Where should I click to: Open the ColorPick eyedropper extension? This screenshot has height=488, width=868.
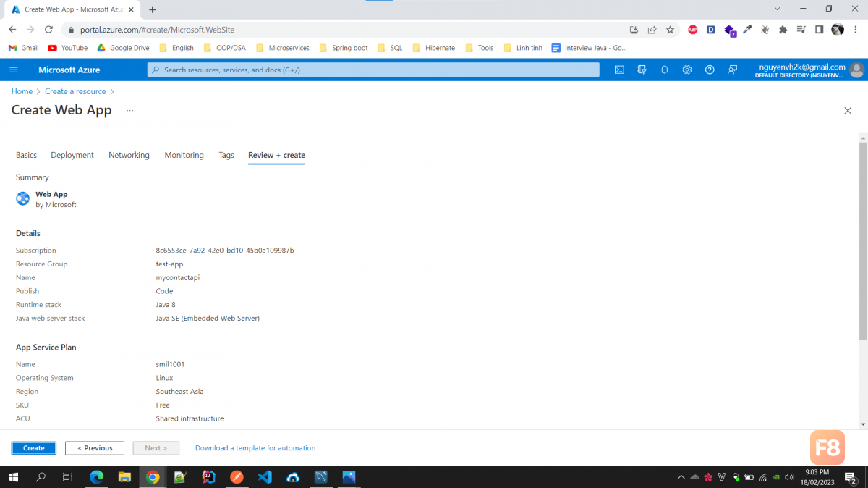(x=747, y=30)
